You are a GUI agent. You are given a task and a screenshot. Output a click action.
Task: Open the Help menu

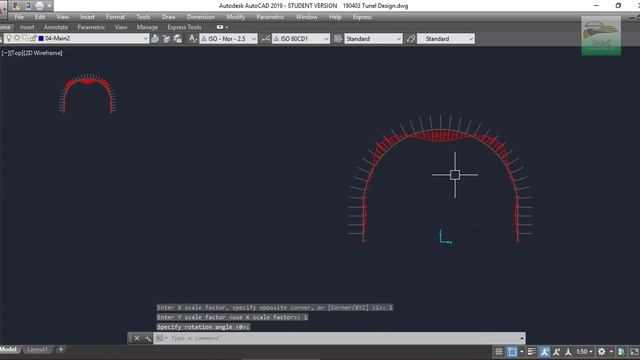pos(335,17)
